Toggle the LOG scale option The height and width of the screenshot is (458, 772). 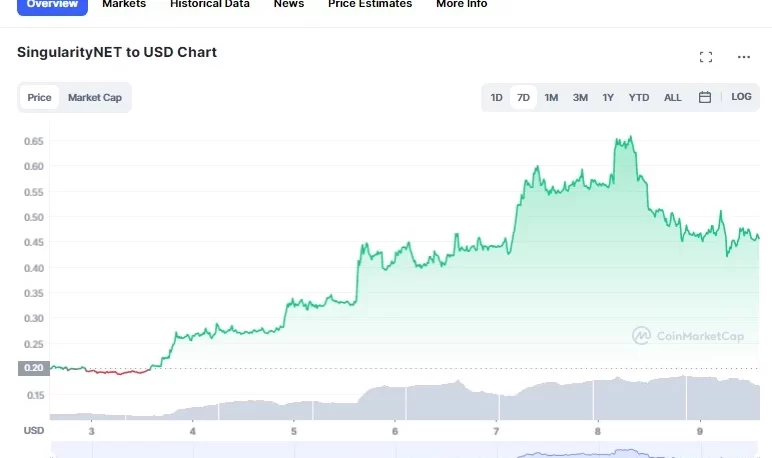click(x=741, y=97)
